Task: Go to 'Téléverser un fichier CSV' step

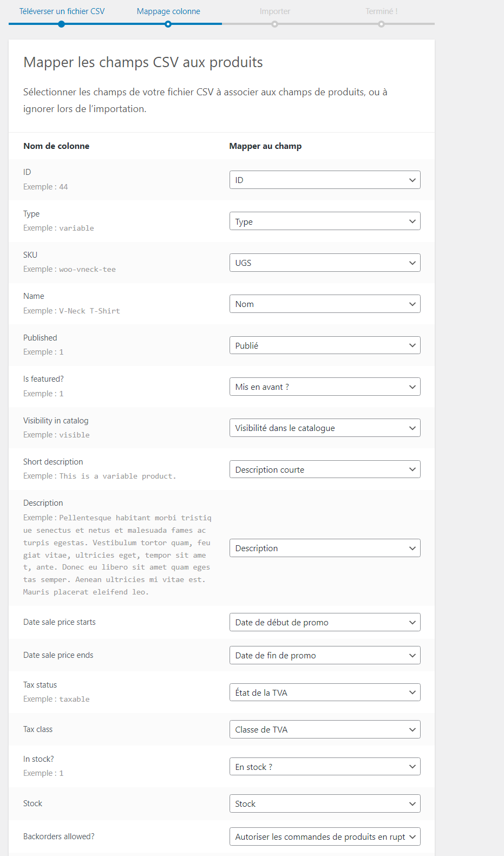Action: (62, 11)
